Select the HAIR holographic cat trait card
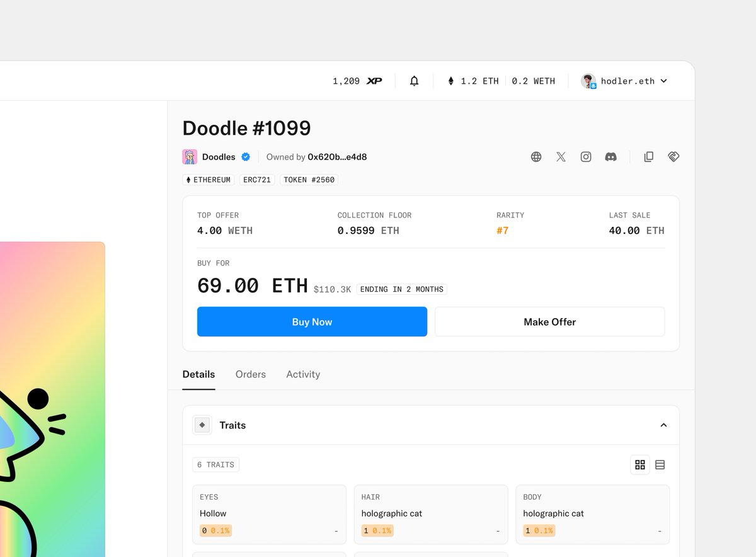Image resolution: width=756 pixels, height=557 pixels. point(431,514)
